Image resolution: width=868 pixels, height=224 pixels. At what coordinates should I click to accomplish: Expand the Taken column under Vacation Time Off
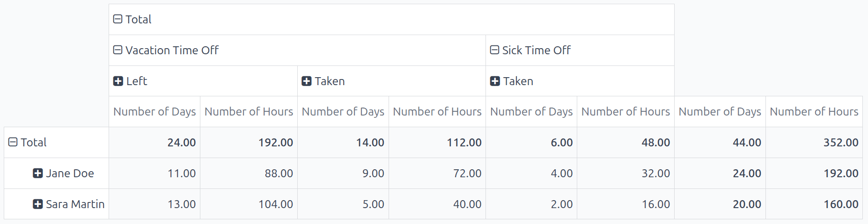[323, 81]
